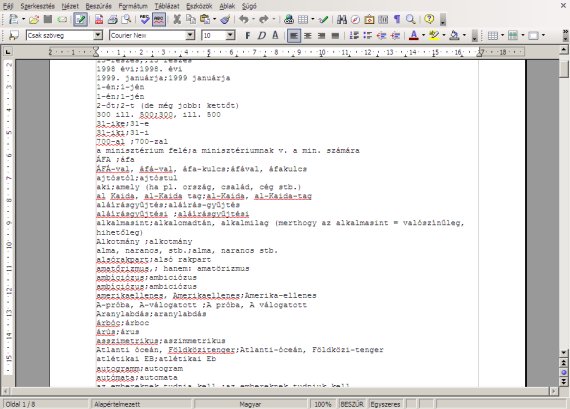Redo the last undone action
Image resolution: width=570 pixels, height=409 pixels.
[264, 19]
